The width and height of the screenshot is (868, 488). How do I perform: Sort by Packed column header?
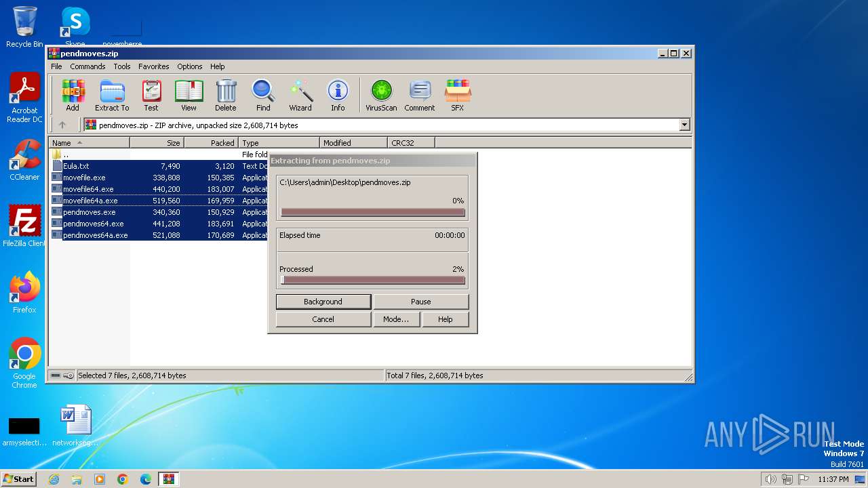point(211,142)
